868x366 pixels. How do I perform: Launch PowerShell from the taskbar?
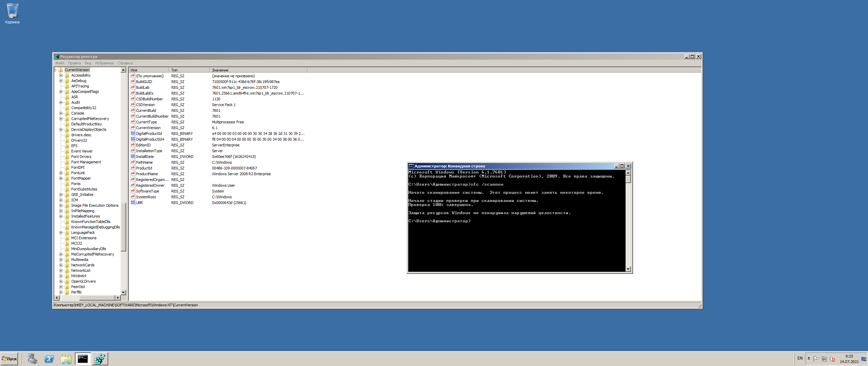click(49, 359)
